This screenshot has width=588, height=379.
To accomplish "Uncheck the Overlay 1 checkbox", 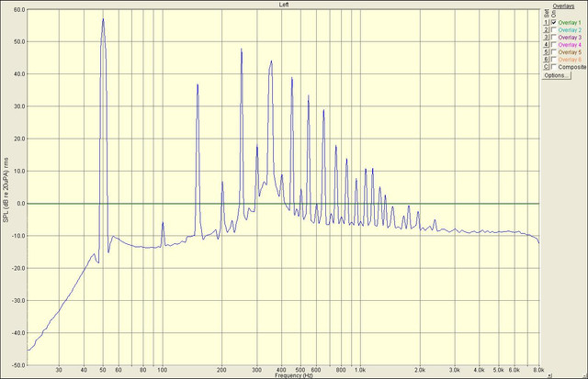I will coord(554,22).
